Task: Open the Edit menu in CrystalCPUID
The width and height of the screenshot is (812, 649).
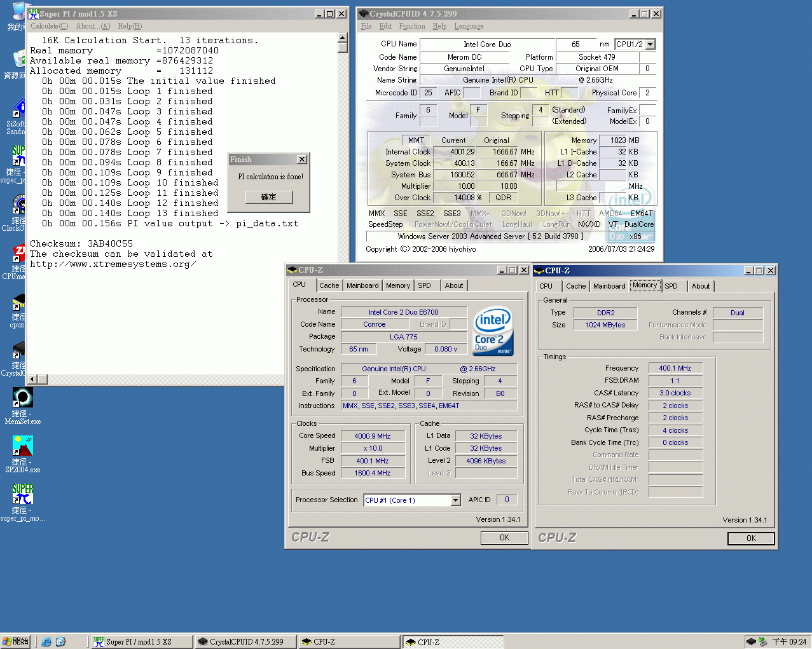Action: coord(385,26)
